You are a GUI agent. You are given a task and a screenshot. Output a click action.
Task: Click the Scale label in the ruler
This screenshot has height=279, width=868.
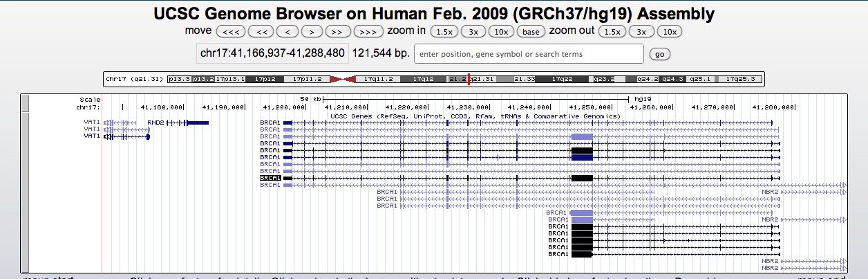(x=90, y=100)
